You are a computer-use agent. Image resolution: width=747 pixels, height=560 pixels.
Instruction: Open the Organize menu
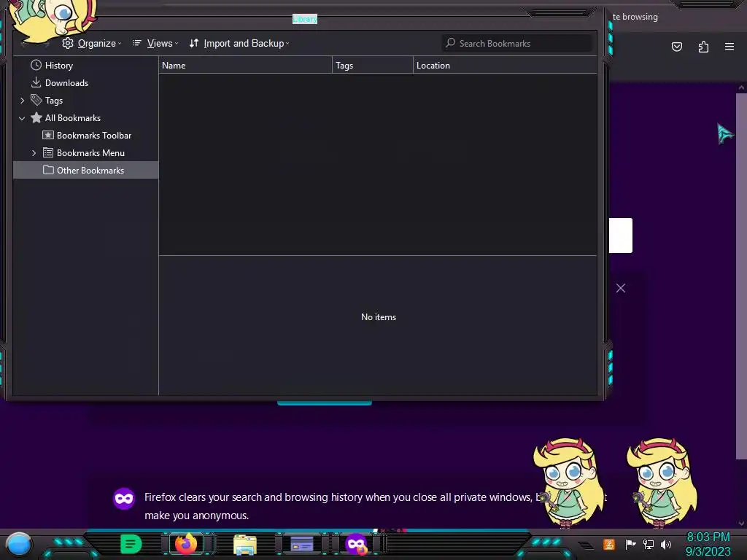[91, 43]
